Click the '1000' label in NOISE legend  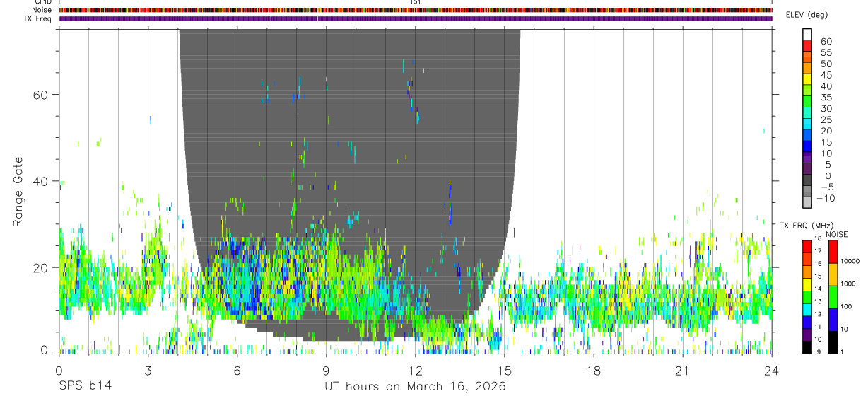[x=849, y=284]
